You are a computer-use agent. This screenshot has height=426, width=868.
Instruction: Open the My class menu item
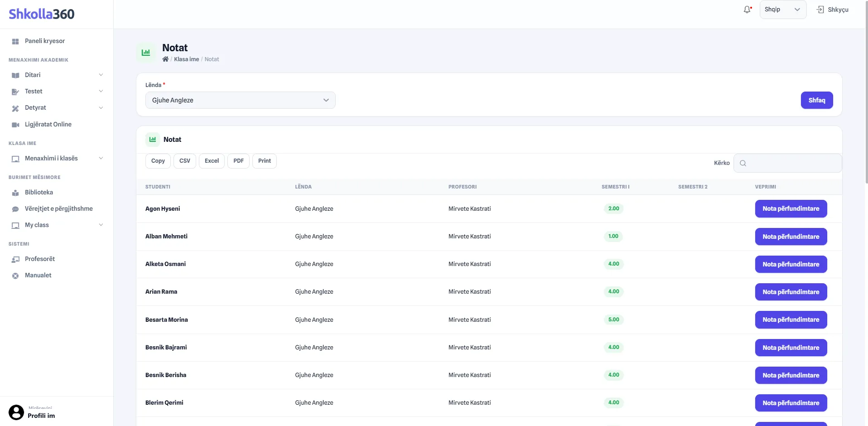click(x=57, y=225)
